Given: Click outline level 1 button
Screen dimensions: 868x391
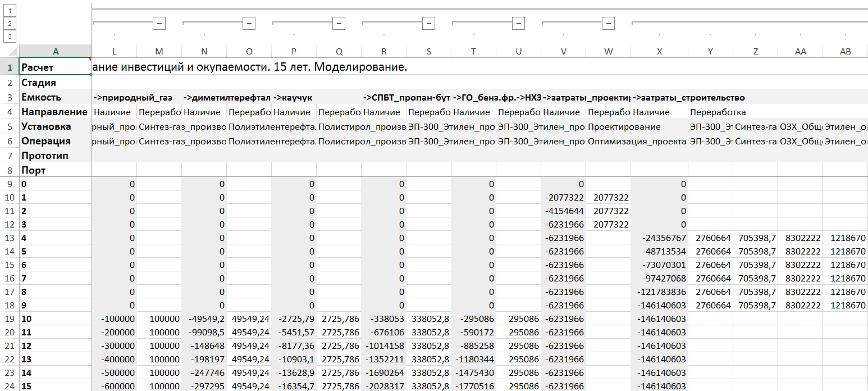Looking at the screenshot, I should (10, 10).
